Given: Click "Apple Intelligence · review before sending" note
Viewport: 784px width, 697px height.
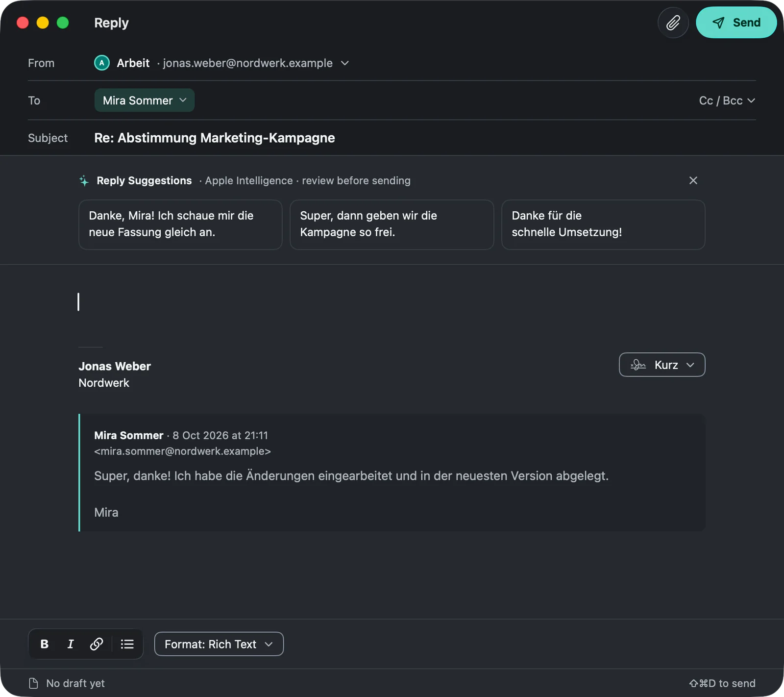Looking at the screenshot, I should point(308,181).
